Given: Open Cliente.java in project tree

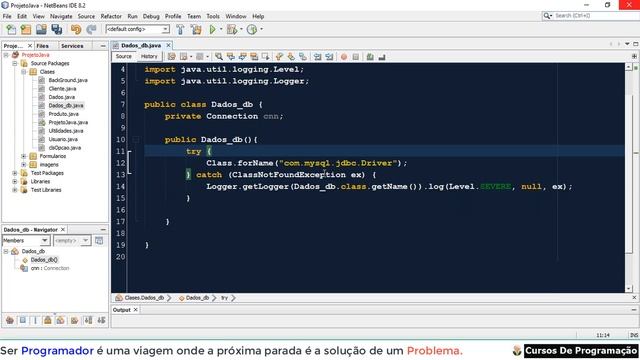Looking at the screenshot, I should 62,89.
